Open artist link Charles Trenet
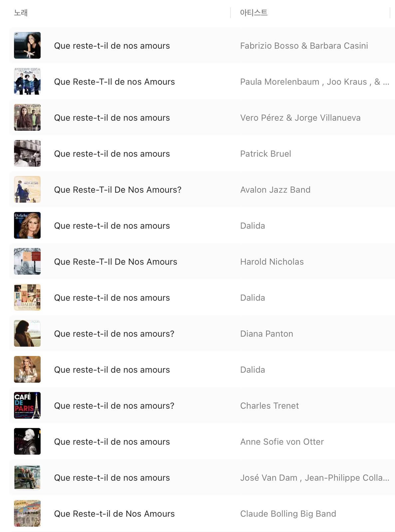Screen dimensions: 395x532 coord(269,406)
